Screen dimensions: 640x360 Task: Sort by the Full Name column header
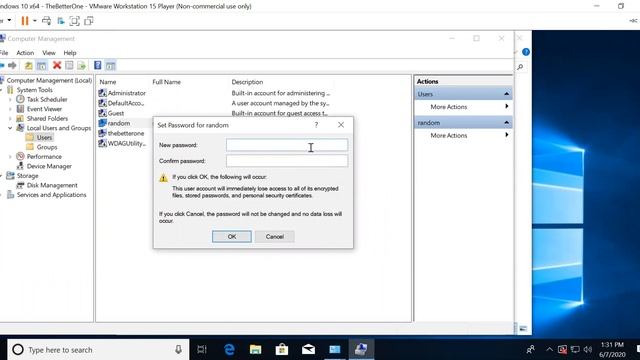pyautogui.click(x=166, y=82)
